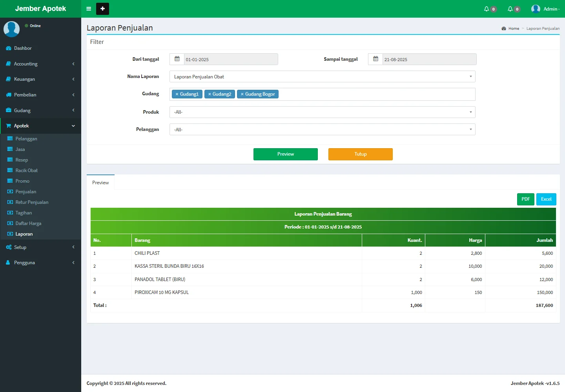
Task: Remove the Gudang2 warehouse tag
Action: pyautogui.click(x=210, y=94)
